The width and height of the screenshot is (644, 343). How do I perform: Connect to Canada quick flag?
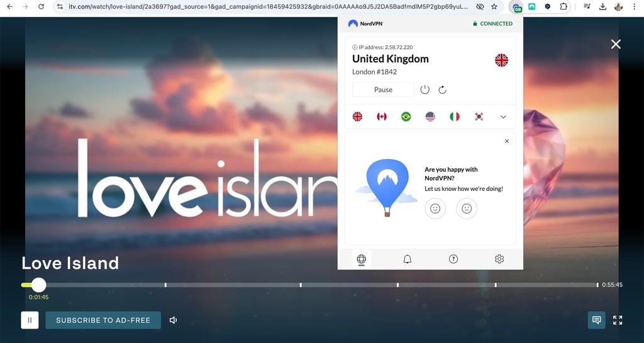tap(382, 116)
